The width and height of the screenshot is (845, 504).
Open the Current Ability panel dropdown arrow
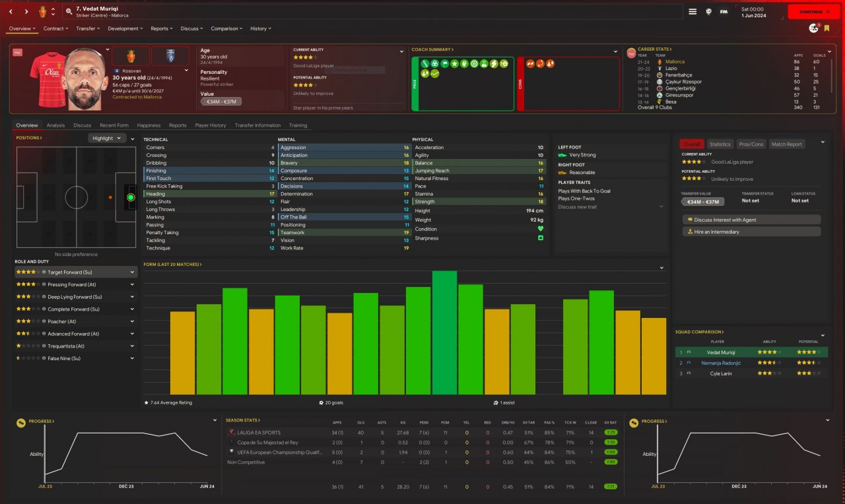401,51
